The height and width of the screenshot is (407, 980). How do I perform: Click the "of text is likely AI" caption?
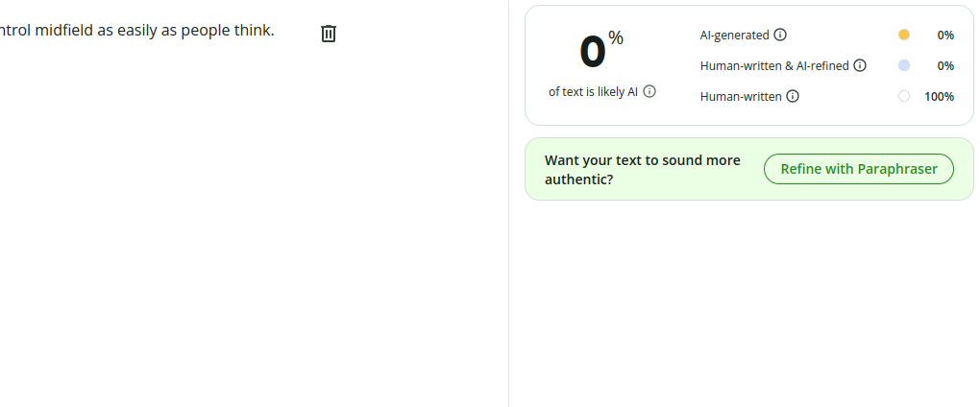tap(593, 92)
